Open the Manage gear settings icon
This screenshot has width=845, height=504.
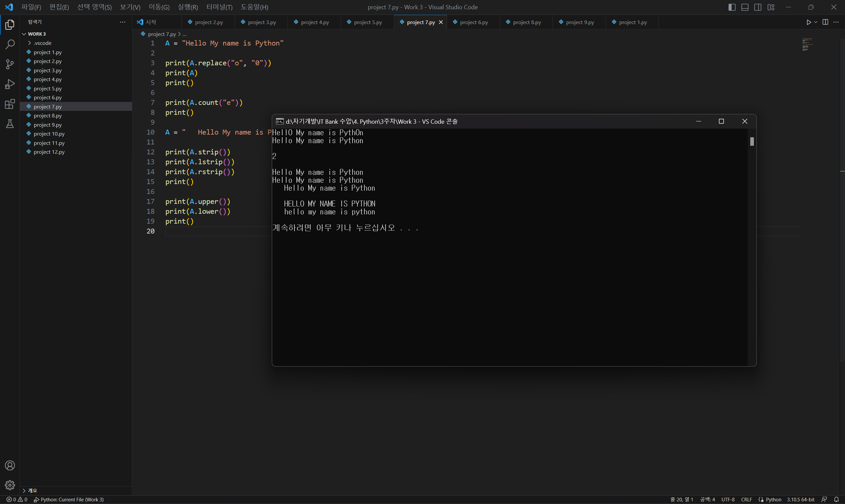pyautogui.click(x=10, y=485)
